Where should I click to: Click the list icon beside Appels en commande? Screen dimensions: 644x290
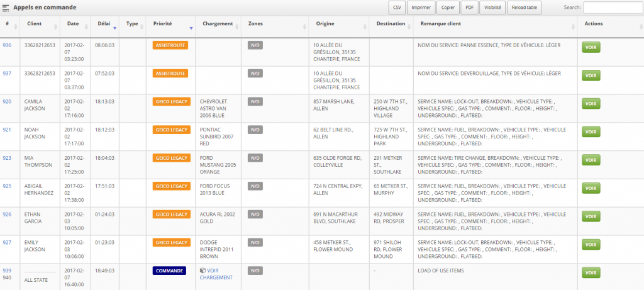6,8
